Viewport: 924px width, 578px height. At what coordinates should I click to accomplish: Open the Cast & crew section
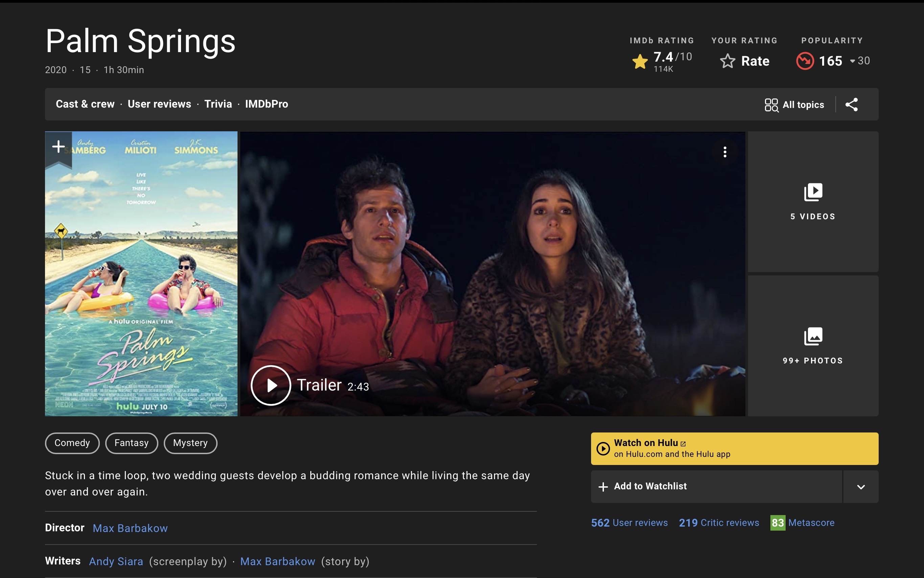85,104
